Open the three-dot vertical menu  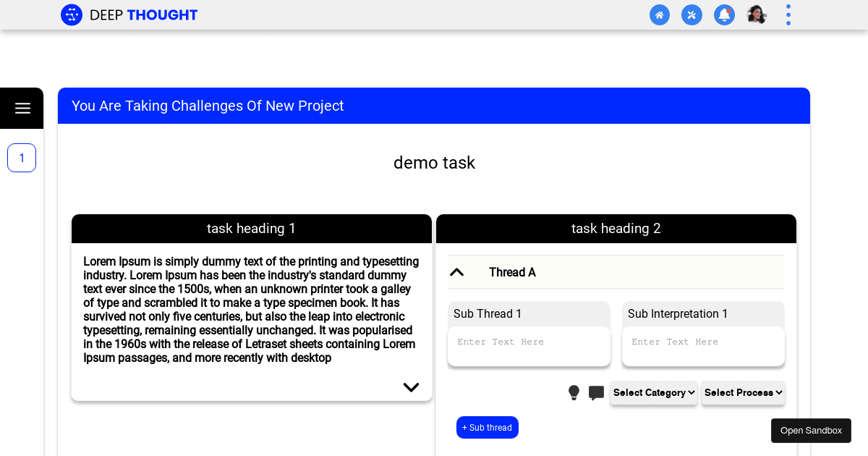coord(788,14)
